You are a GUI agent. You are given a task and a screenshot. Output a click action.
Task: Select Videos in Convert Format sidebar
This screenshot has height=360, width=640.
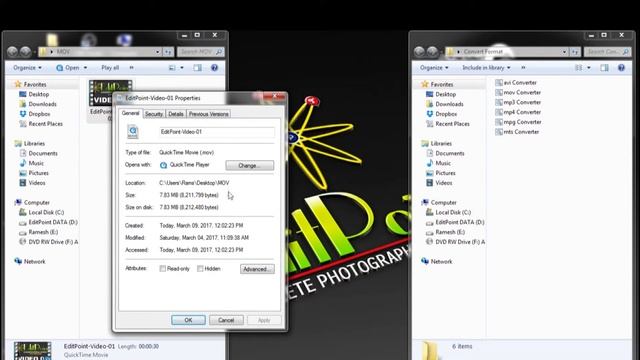pyautogui.click(x=440, y=183)
